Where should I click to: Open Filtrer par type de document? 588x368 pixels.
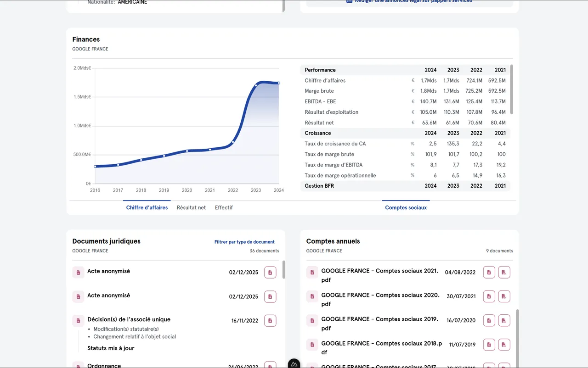244,242
